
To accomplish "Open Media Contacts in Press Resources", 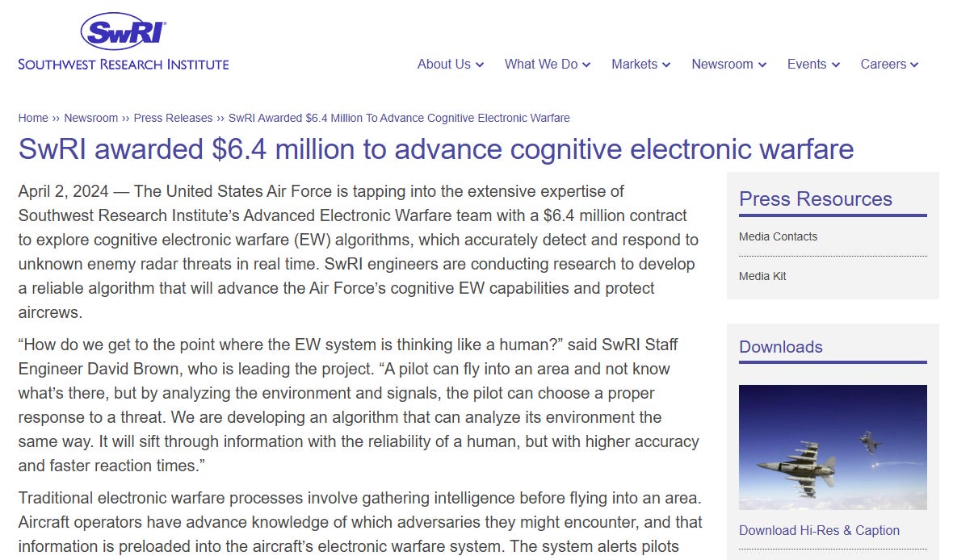I will [778, 237].
